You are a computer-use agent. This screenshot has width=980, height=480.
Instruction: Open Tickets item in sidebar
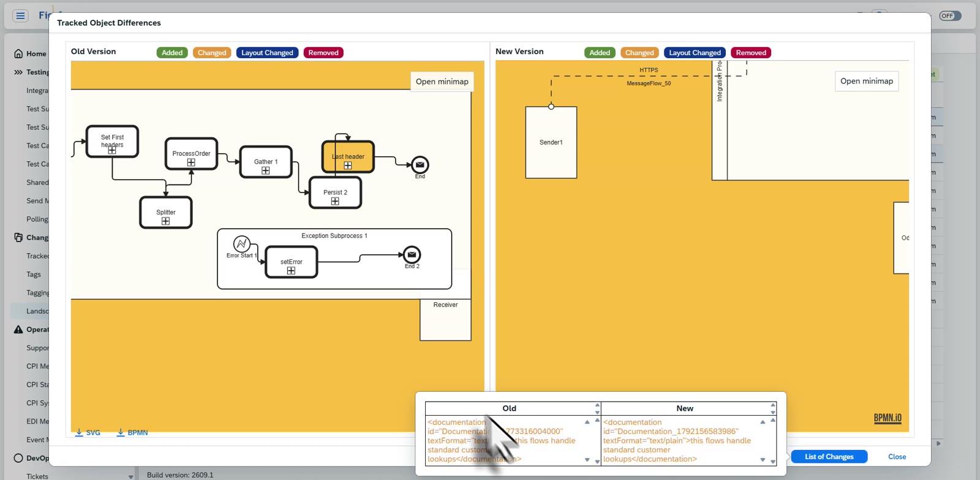tap(37, 476)
